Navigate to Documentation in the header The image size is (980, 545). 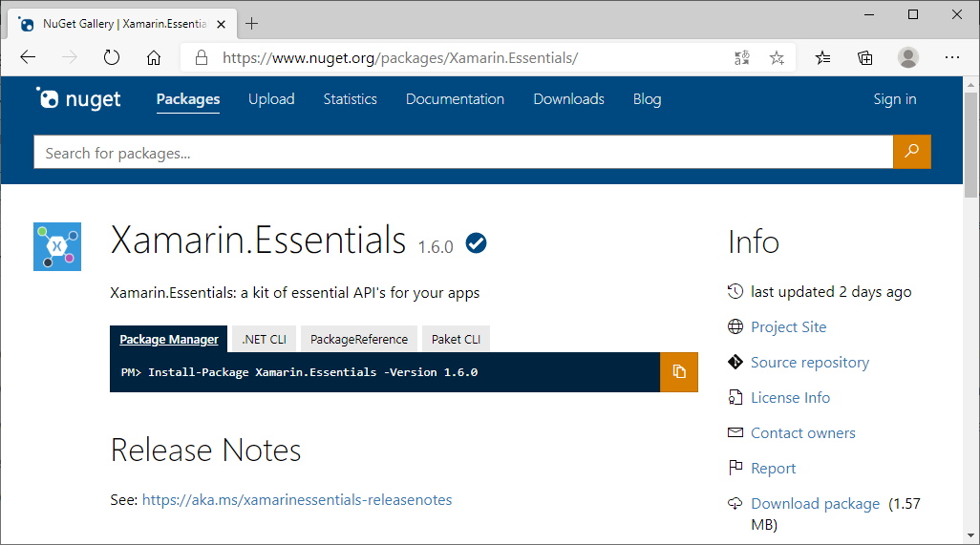tap(455, 99)
